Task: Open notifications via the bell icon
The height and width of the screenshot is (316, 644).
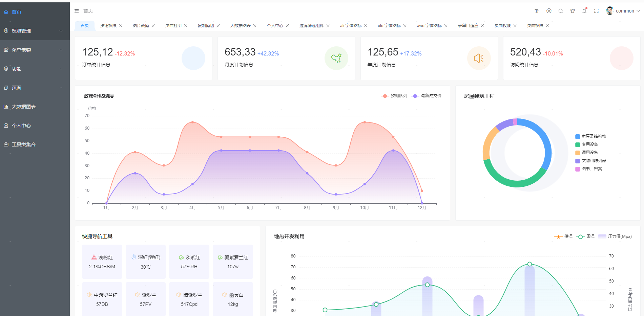Action: pyautogui.click(x=584, y=11)
